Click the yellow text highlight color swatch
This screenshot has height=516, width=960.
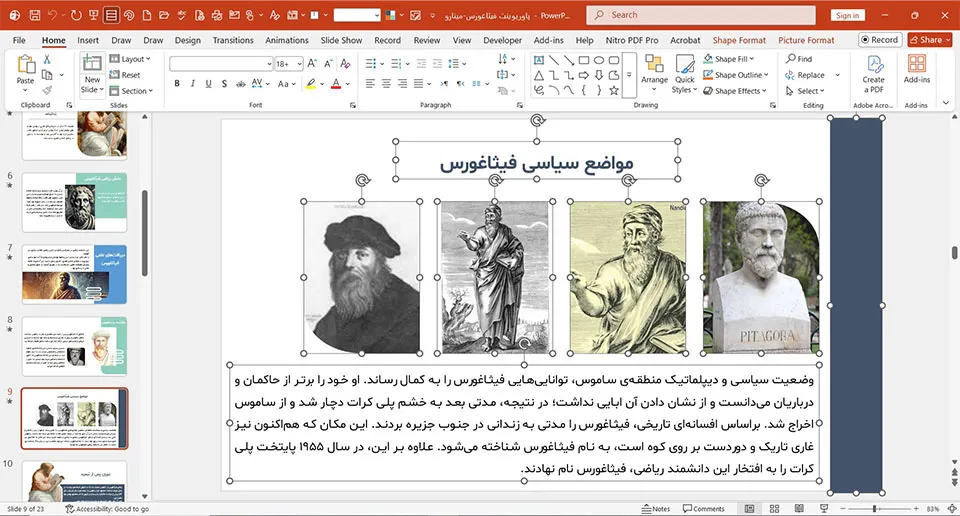(x=311, y=84)
